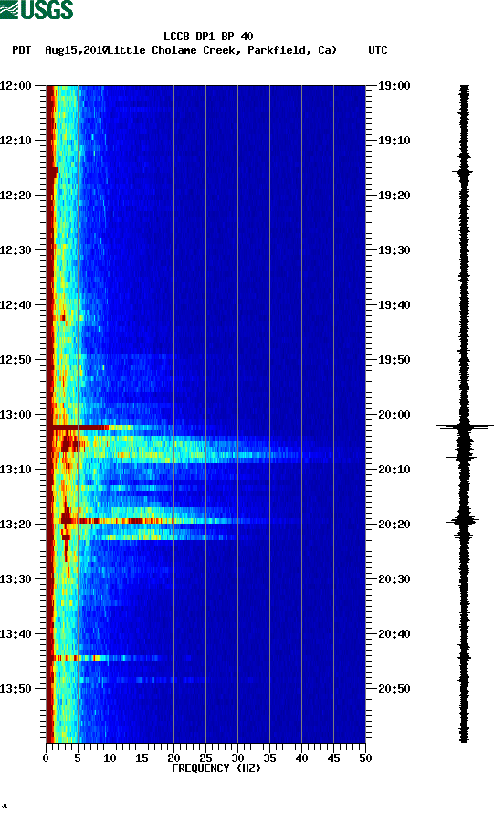Image resolution: width=504 pixels, height=816 pixels.
Task: Click the 12:40 PDT time label
Action: [16, 305]
